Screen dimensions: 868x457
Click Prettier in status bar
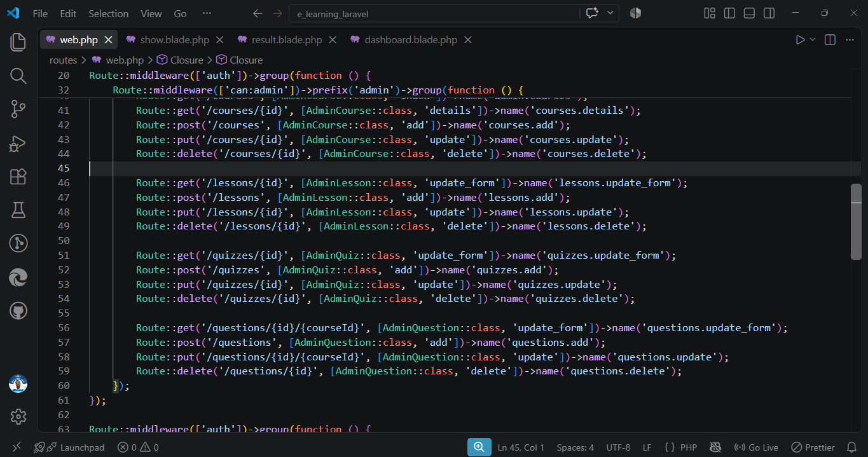pos(813,447)
